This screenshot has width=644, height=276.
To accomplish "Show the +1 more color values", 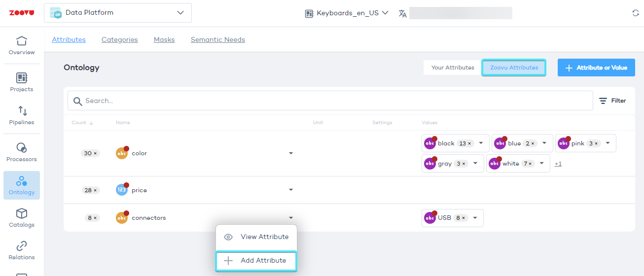I will point(558,164).
